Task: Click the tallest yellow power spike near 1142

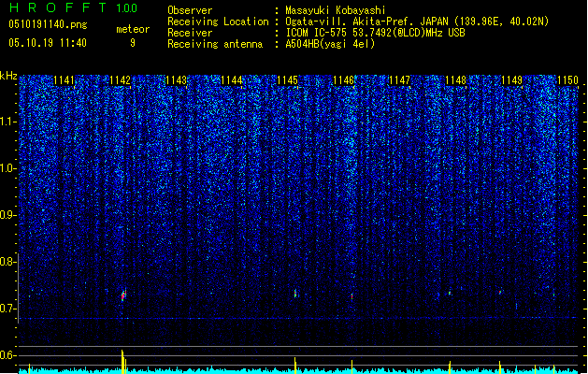Action: tap(122, 361)
